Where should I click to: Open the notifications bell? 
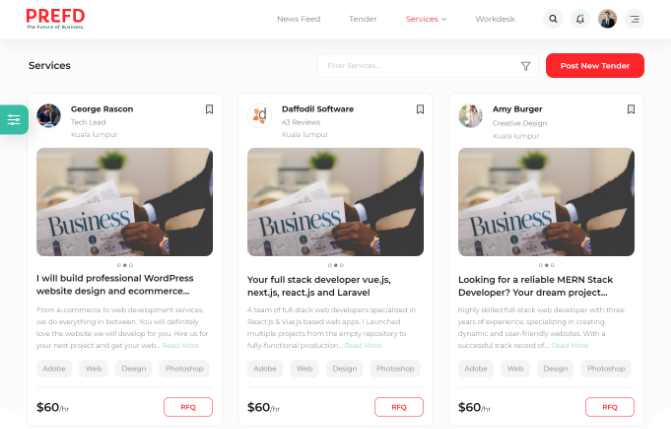pyautogui.click(x=580, y=19)
